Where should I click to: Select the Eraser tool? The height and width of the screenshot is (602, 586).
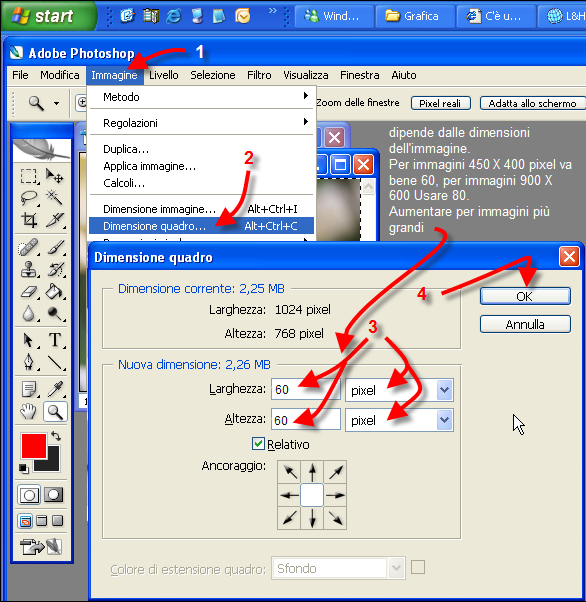point(29,291)
